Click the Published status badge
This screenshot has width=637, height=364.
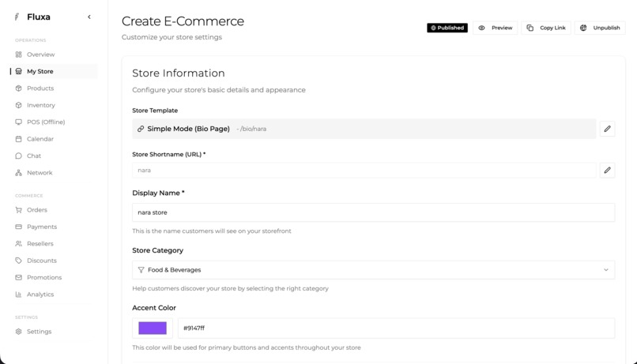(x=447, y=28)
